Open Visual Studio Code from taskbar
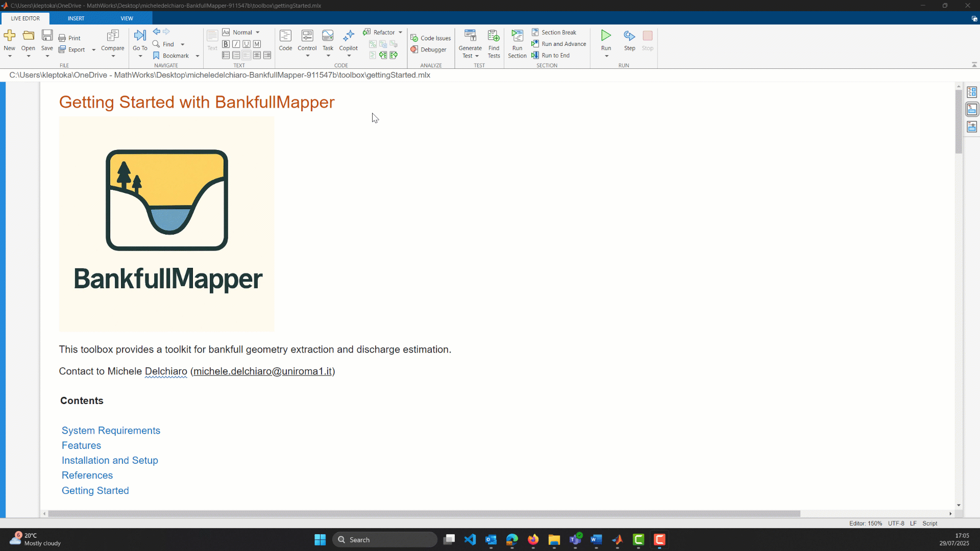The height and width of the screenshot is (551, 980). click(x=470, y=540)
